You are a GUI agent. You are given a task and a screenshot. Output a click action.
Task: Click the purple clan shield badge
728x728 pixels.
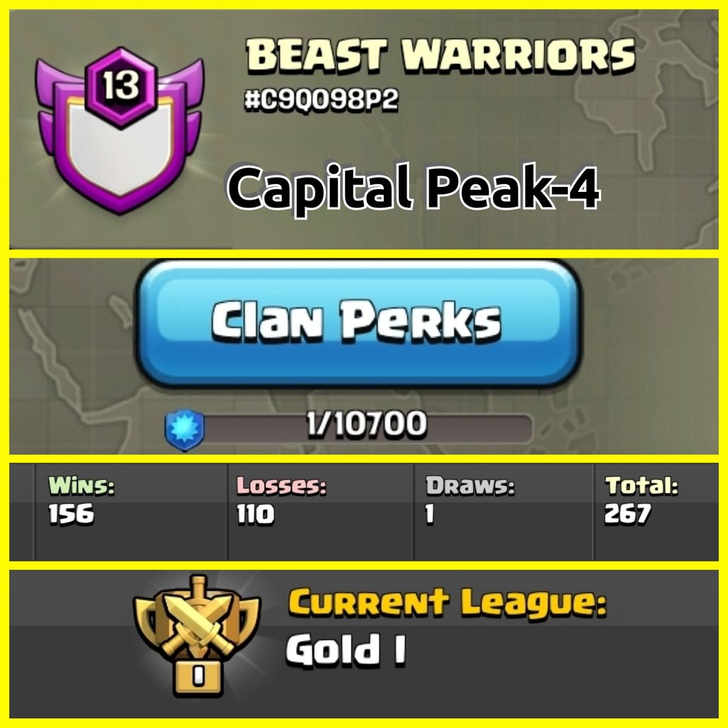[x=120, y=131]
